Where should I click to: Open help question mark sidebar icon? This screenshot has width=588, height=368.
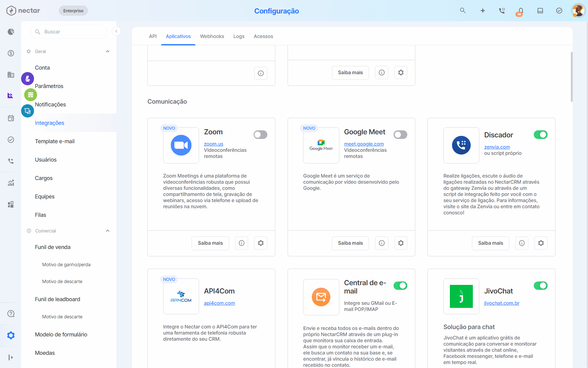point(11,314)
